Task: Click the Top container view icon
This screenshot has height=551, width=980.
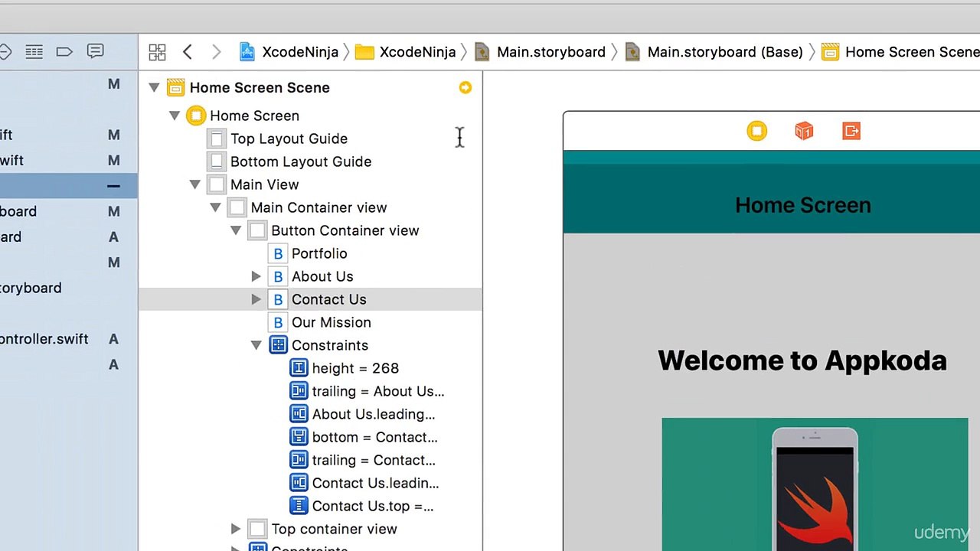Action: 257,529
